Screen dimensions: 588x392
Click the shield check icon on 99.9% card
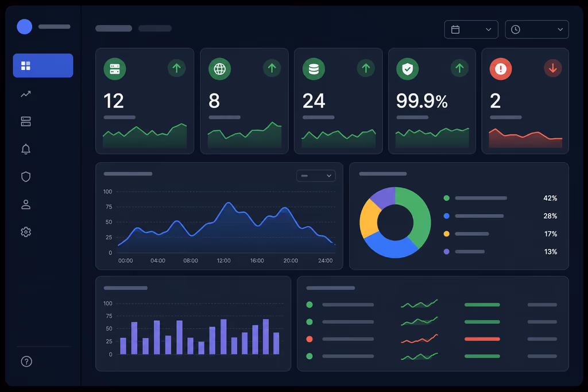click(x=408, y=69)
